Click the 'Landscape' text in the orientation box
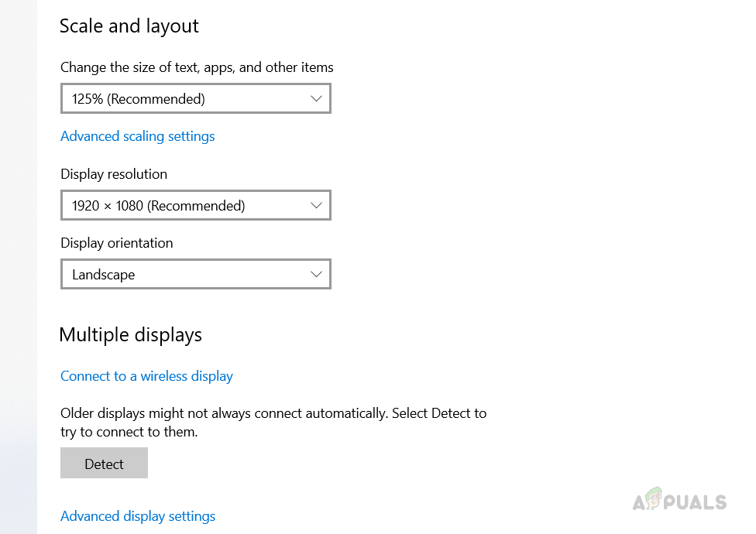The height and width of the screenshot is (534, 756). point(104,275)
